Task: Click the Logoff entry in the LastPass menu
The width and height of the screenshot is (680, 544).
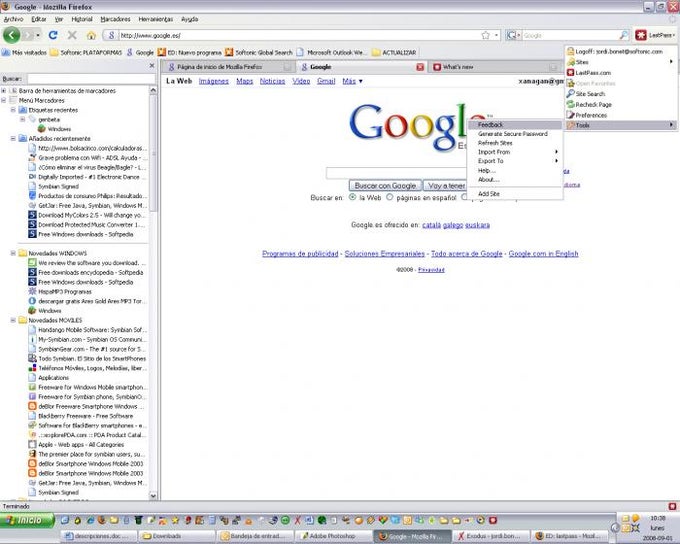Action: tap(621, 51)
